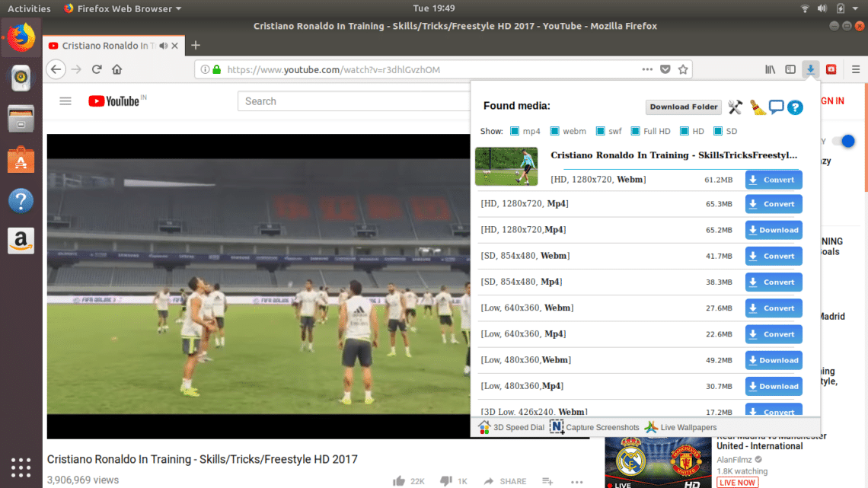Switch off the YouTube autoplay toggle
Viewport: 868px width, 488px height.
pyautogui.click(x=844, y=141)
